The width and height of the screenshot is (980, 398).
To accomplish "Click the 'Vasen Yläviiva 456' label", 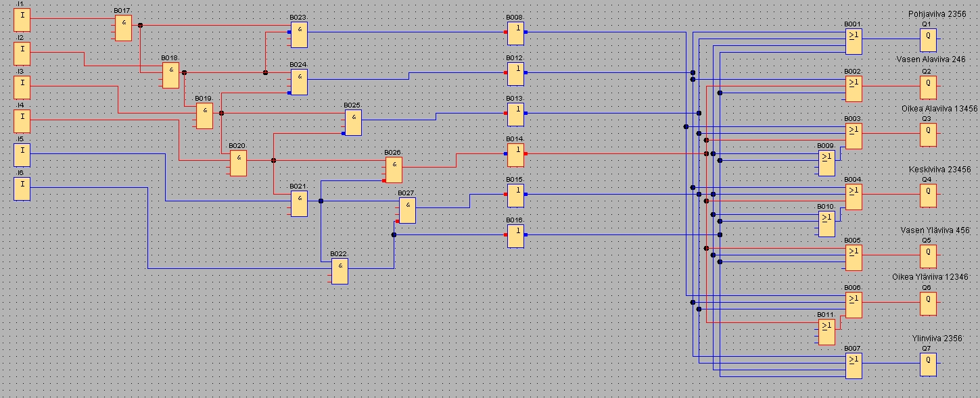I will 935,230.
